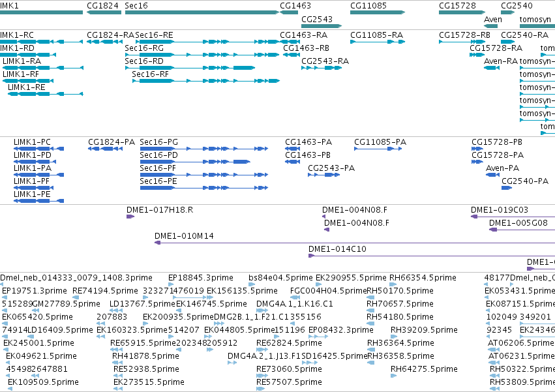Screen dimensions: 555x392
Task: Open transcript Sec16-RD
Action: click(144, 61)
